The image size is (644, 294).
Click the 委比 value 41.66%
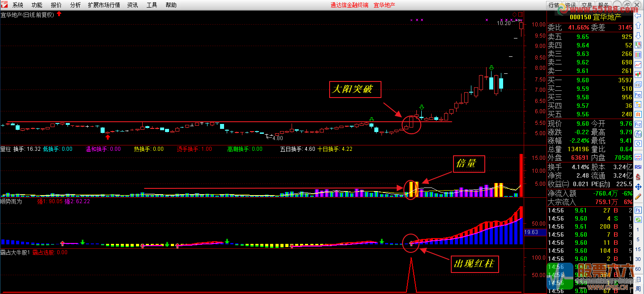tap(579, 27)
